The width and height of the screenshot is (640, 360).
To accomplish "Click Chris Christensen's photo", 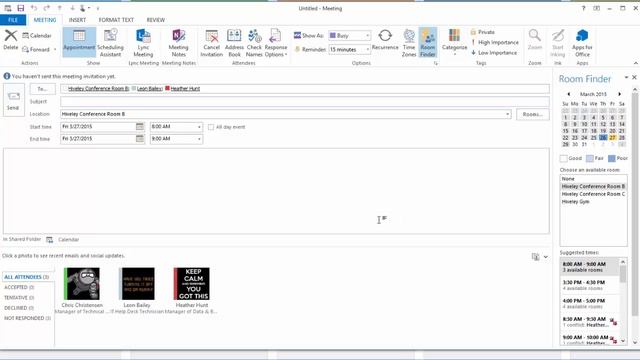I will [82, 284].
